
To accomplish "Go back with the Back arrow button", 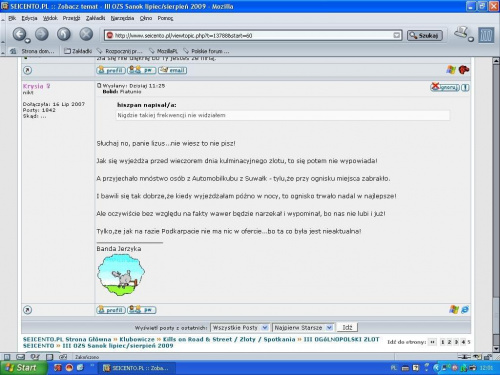I will pyautogui.click(x=20, y=34).
